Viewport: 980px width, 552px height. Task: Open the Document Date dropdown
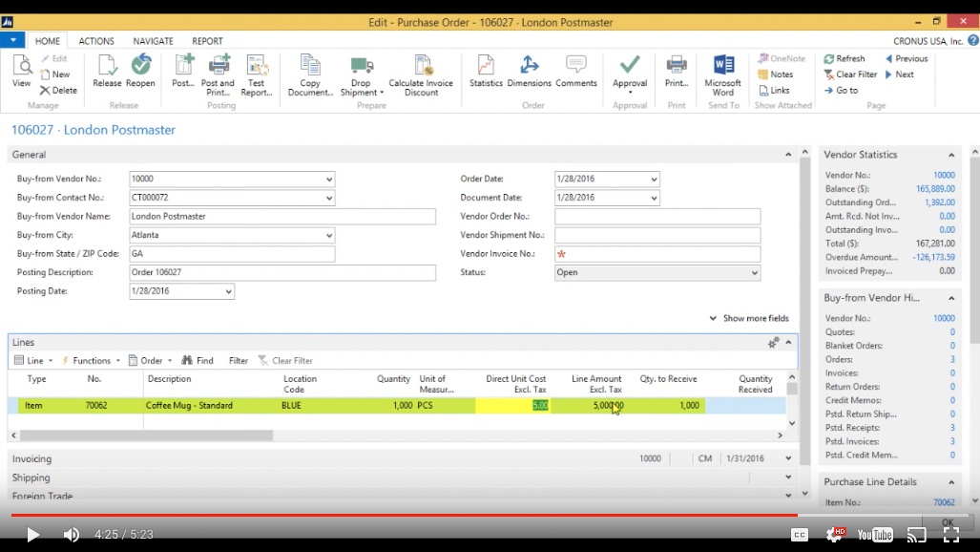[654, 198]
